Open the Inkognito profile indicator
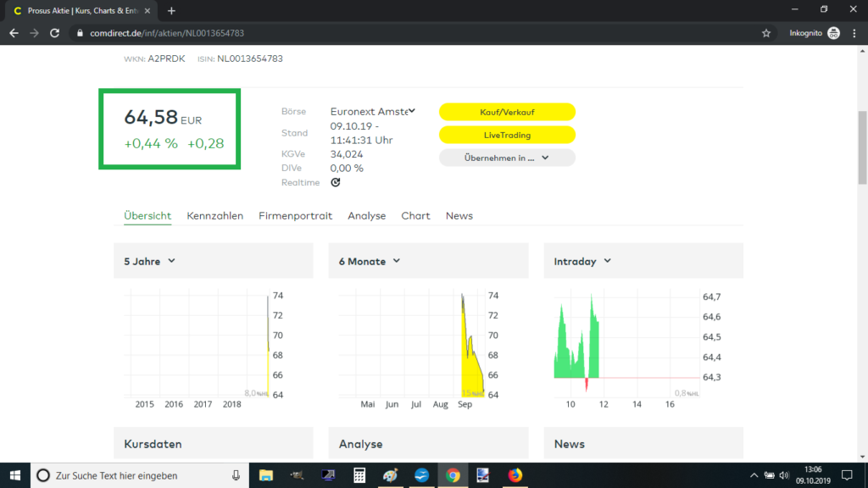868x488 pixels. tap(815, 33)
